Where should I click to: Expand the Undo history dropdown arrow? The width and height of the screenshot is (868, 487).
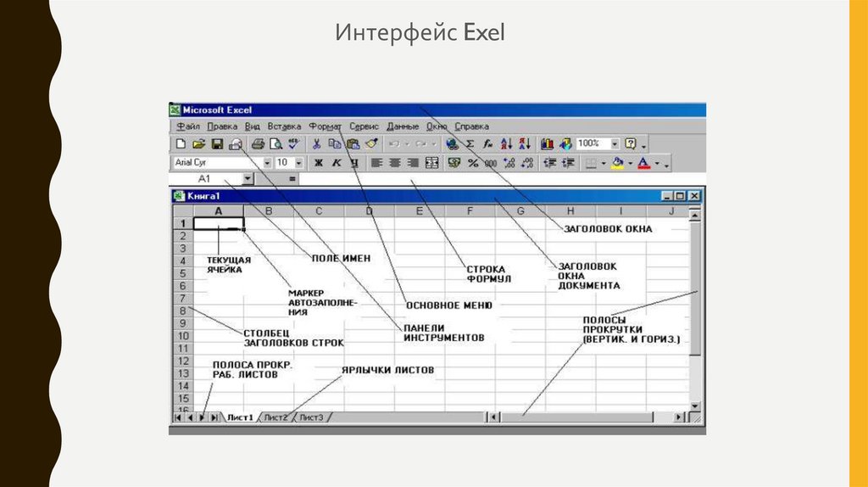point(407,144)
